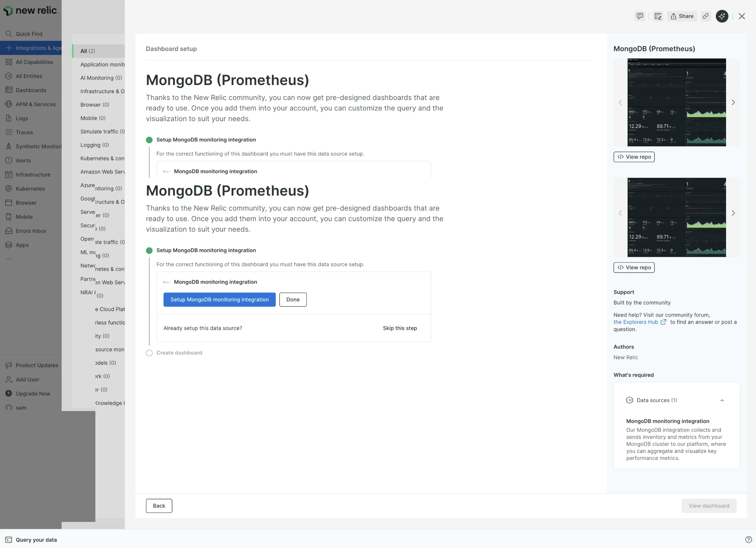
Task: Show previous image in lower screenshot carousel
Action: [620, 213]
